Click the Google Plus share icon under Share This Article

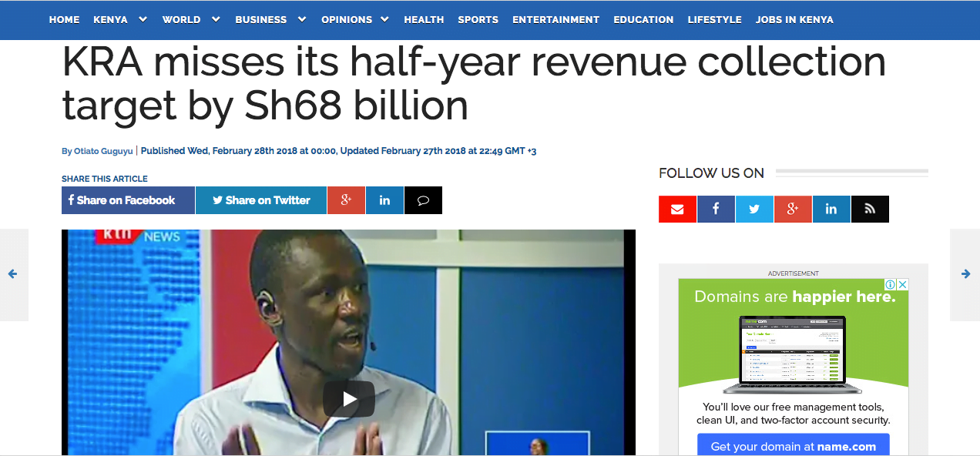click(346, 200)
